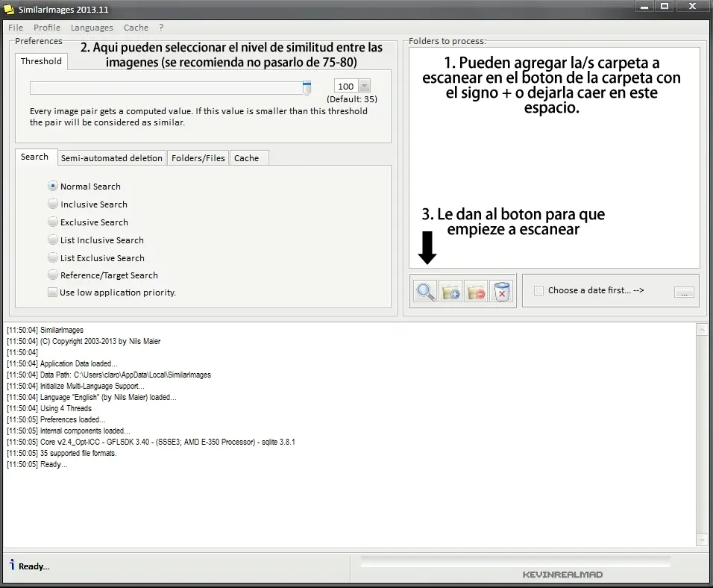Click the 'Copyright 2003-2013 by Nils Maier' log line
The width and height of the screenshot is (713, 588).
pyautogui.click(x=84, y=341)
